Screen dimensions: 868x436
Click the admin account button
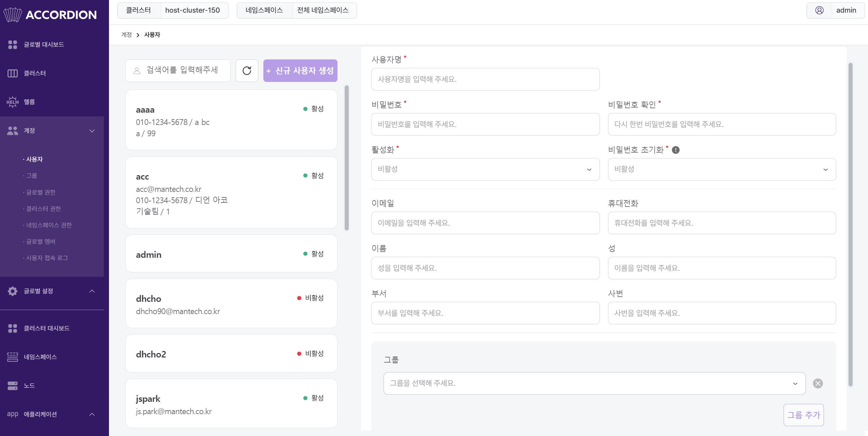tap(836, 10)
